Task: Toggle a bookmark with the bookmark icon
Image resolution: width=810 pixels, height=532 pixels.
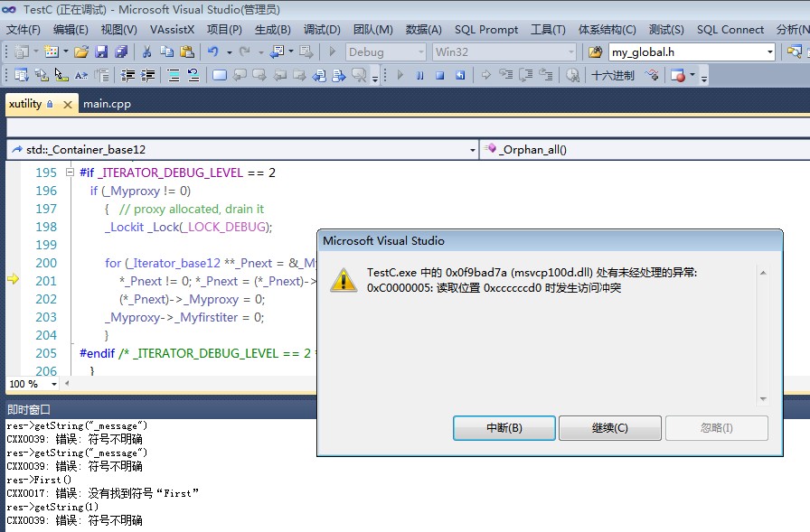Action: pos(220,75)
